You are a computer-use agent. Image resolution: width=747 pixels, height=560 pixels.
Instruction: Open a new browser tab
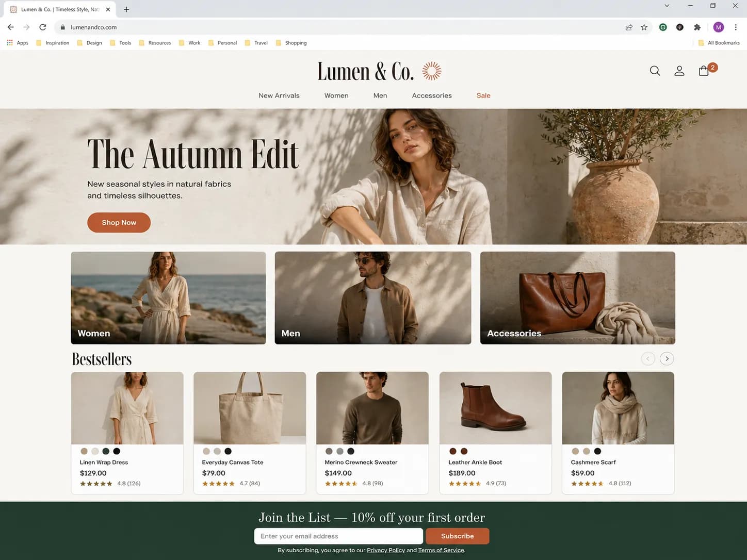(126, 9)
